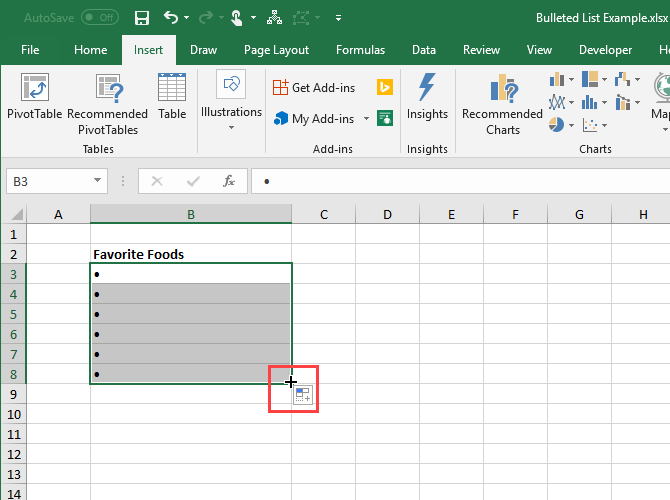The height and width of the screenshot is (500, 670).
Task: Toggle the AutoSave switch
Action: (x=99, y=18)
